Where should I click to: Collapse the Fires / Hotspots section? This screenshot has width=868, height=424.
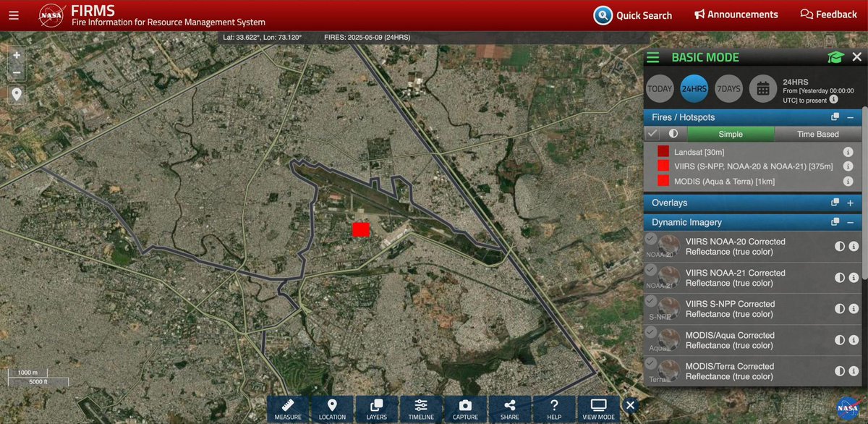tap(850, 117)
